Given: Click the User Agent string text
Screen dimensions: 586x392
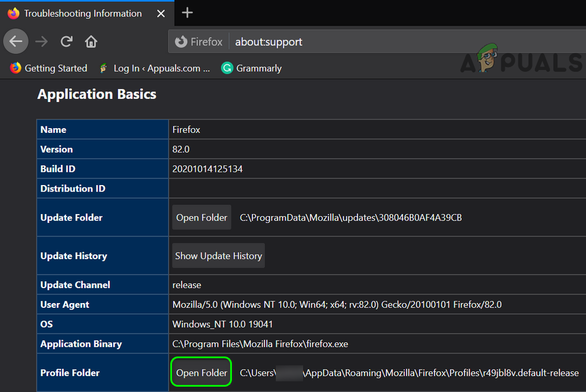Looking at the screenshot, I should pos(336,305).
